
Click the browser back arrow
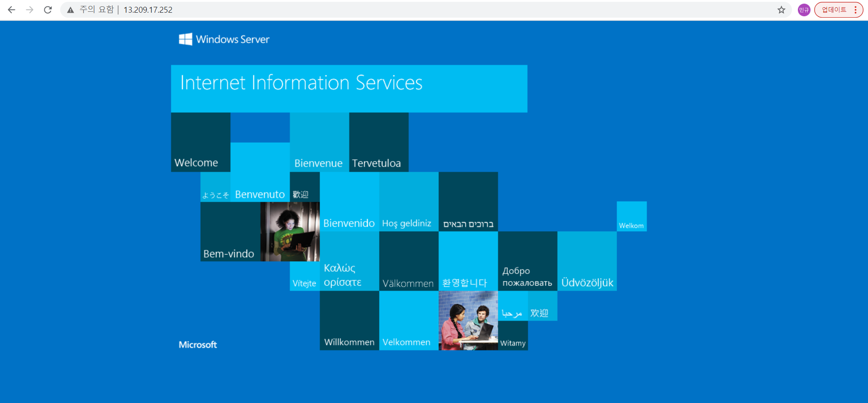tap(12, 10)
